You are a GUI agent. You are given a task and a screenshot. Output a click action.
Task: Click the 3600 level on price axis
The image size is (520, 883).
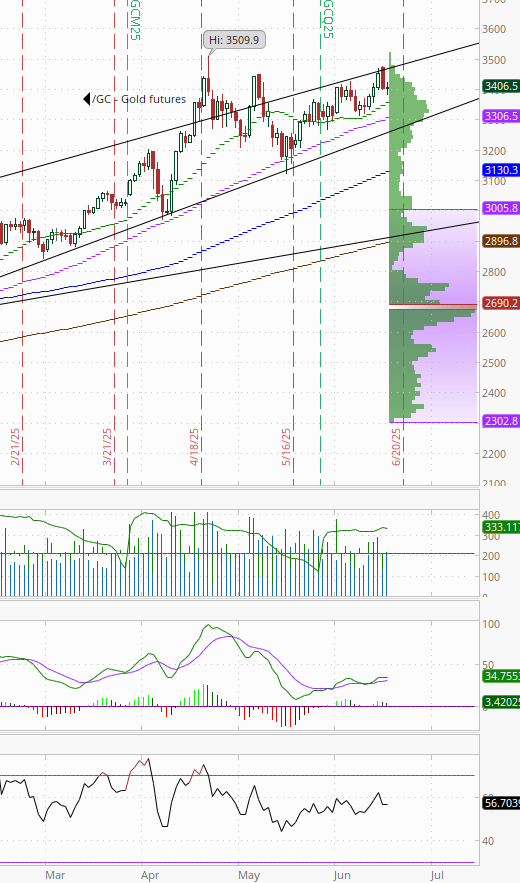(494, 29)
